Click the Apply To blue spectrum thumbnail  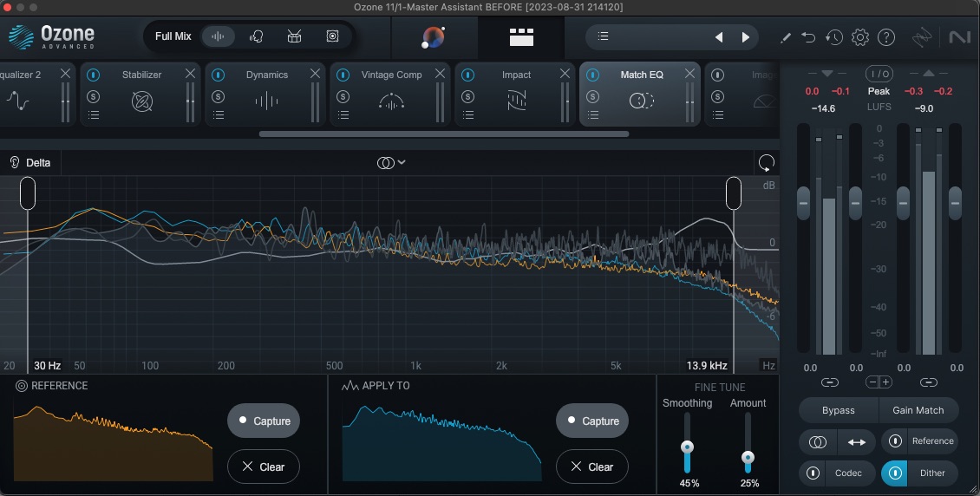442,443
